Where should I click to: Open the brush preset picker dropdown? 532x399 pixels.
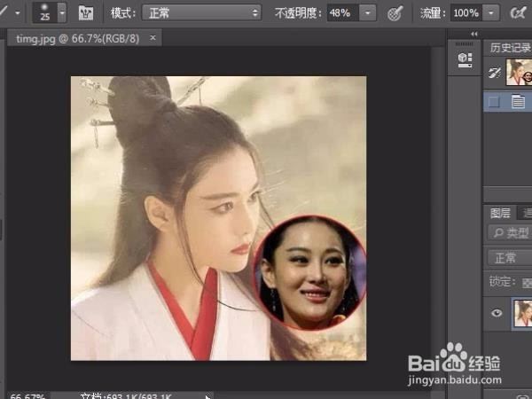62,12
